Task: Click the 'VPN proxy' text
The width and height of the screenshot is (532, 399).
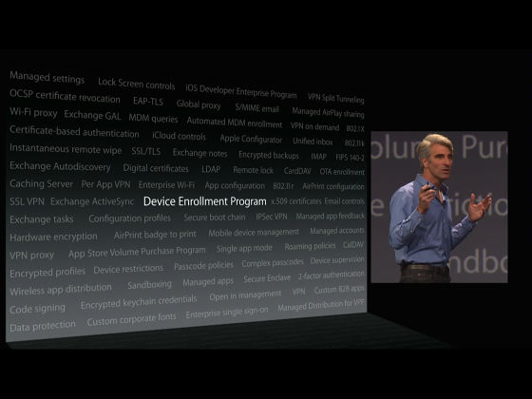Action: click(x=31, y=255)
